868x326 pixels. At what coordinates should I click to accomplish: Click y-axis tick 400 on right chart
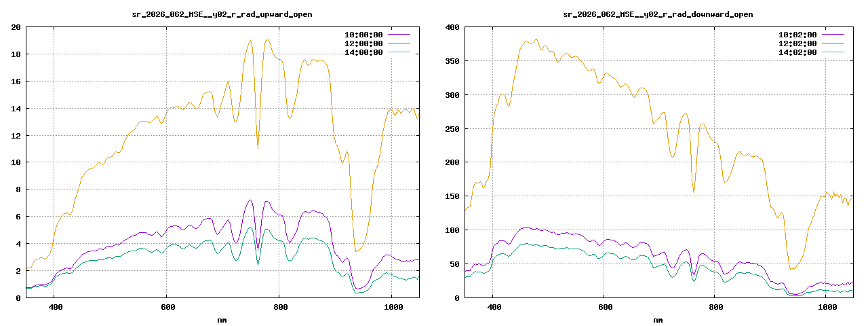click(x=451, y=27)
